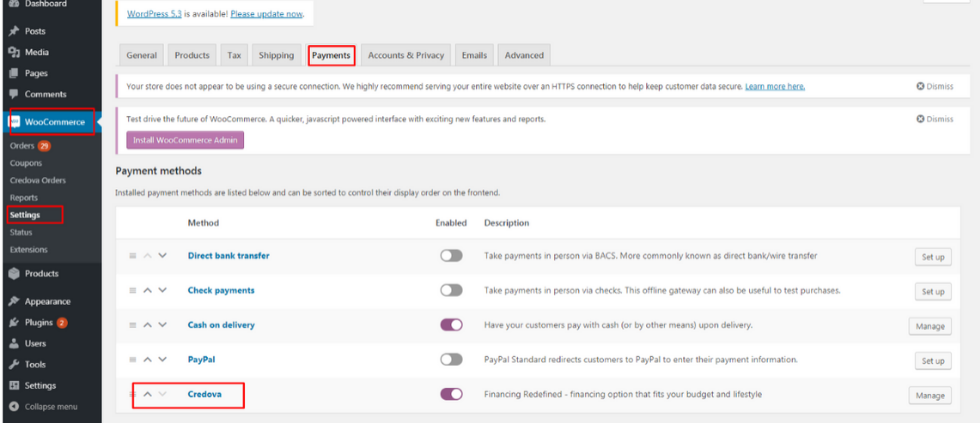Move PayPal down in order
The image size is (980, 423).
click(162, 359)
